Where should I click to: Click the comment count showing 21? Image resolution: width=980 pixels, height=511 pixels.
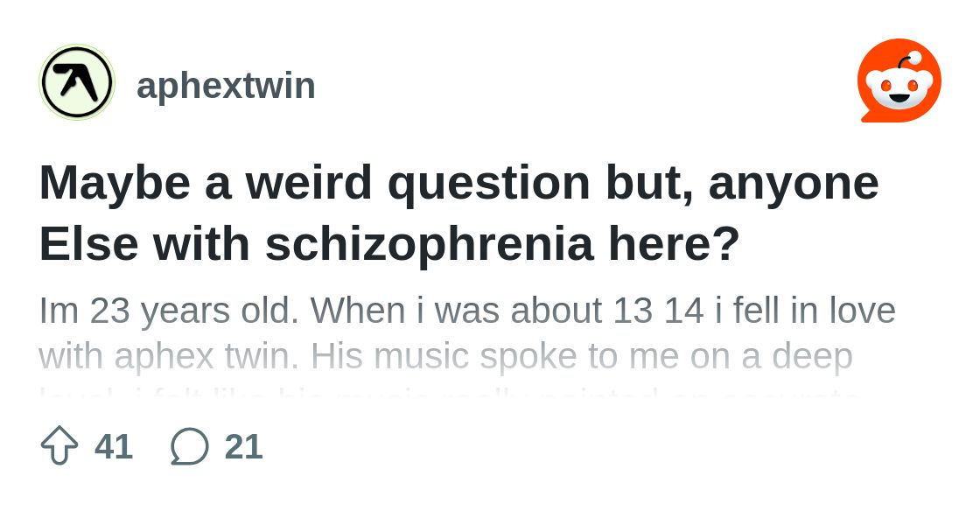[243, 446]
